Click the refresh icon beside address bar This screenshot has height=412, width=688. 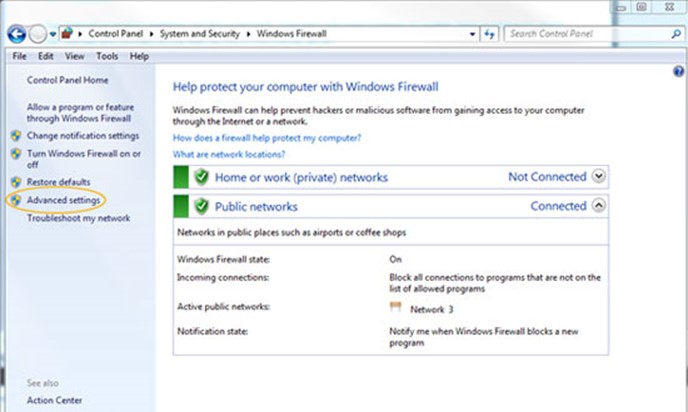(489, 34)
